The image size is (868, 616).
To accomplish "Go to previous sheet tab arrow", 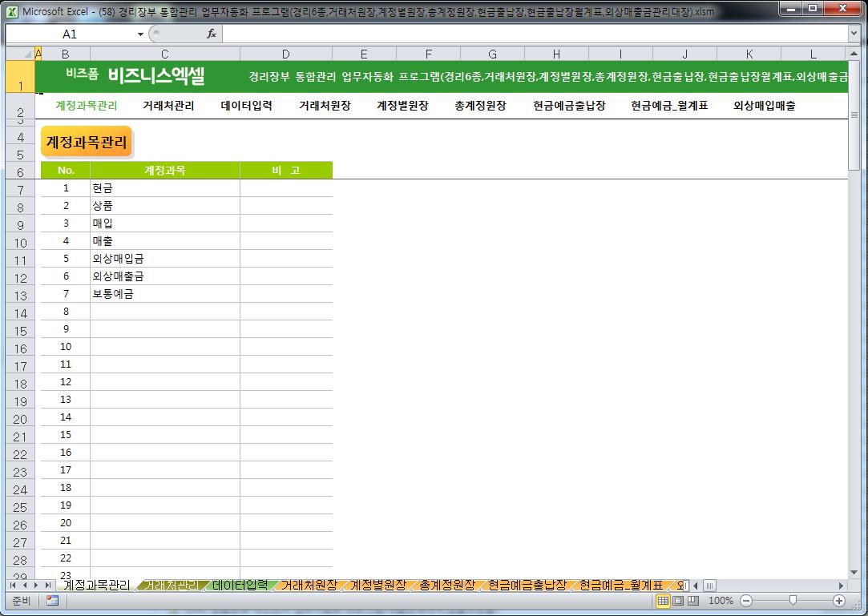I will (24, 585).
